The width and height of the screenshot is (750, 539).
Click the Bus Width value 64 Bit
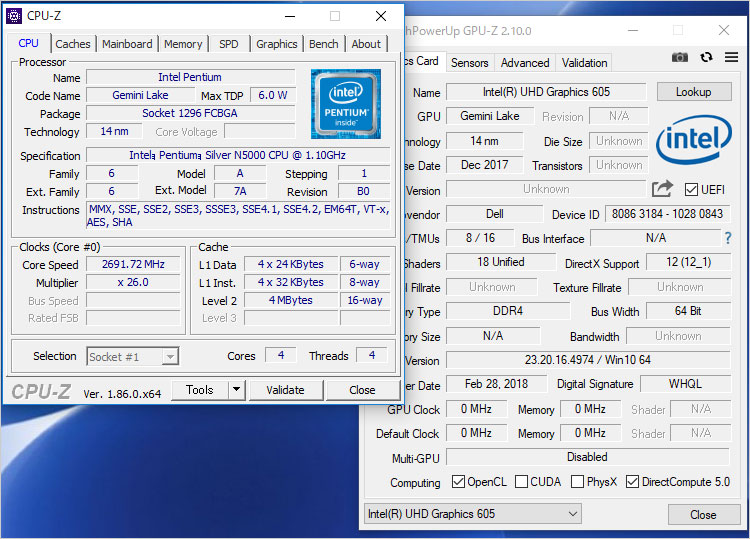click(688, 311)
